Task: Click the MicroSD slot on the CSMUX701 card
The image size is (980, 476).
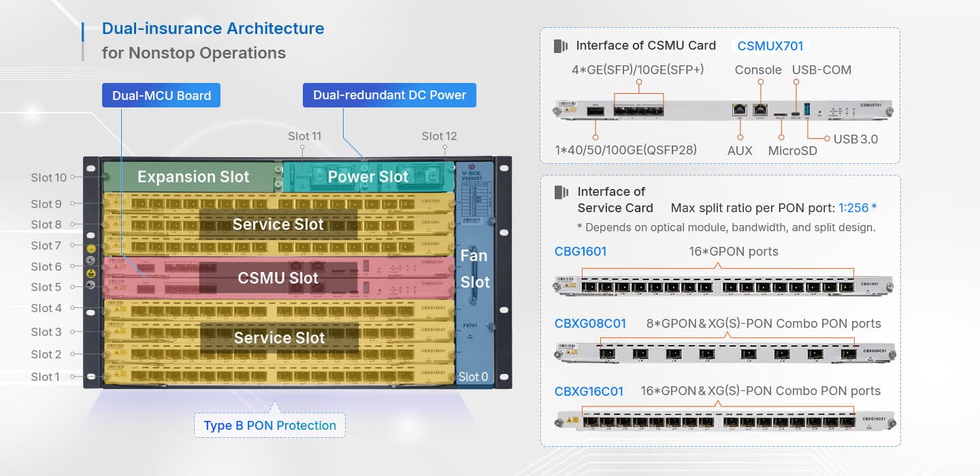Action: (781, 115)
